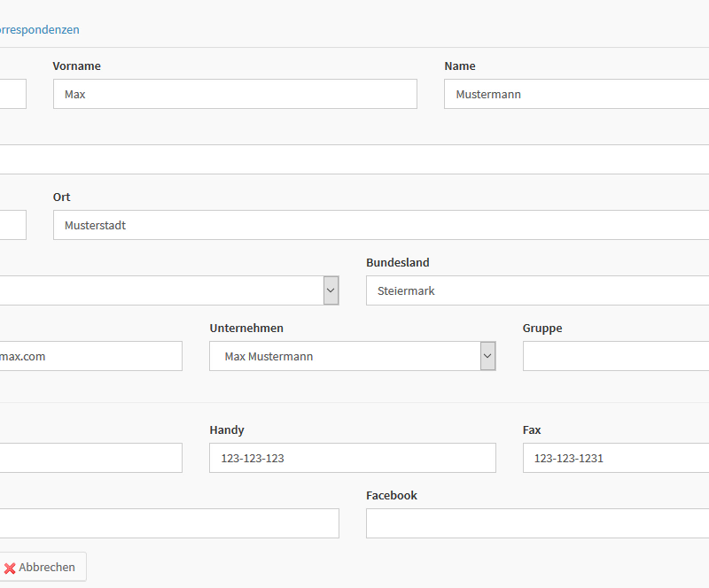Open the Korrespondenzen tab
709x588 pixels.
[40, 29]
